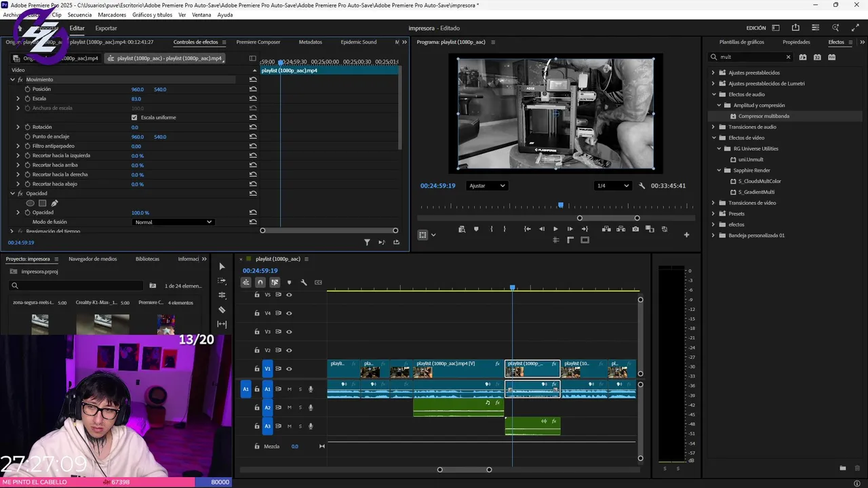Screen dimensions: 868x488
Task: Reset the Posición parameter
Action: pyautogui.click(x=253, y=89)
